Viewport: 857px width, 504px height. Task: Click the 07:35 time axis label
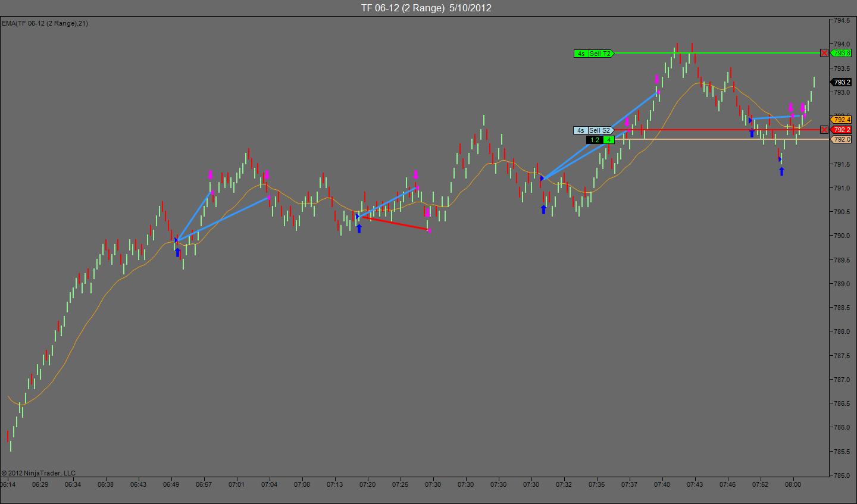click(597, 484)
